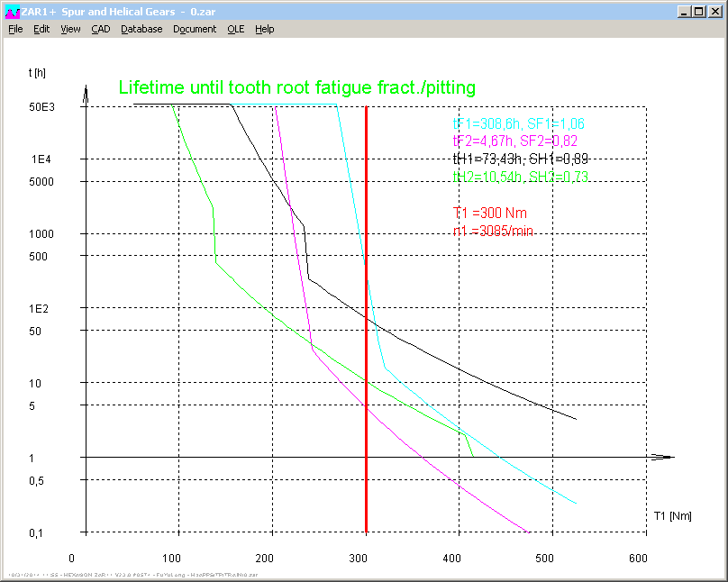The width and height of the screenshot is (728, 582).
Task: Select the black tH1=73.43h legend entry
Action: coord(520,159)
